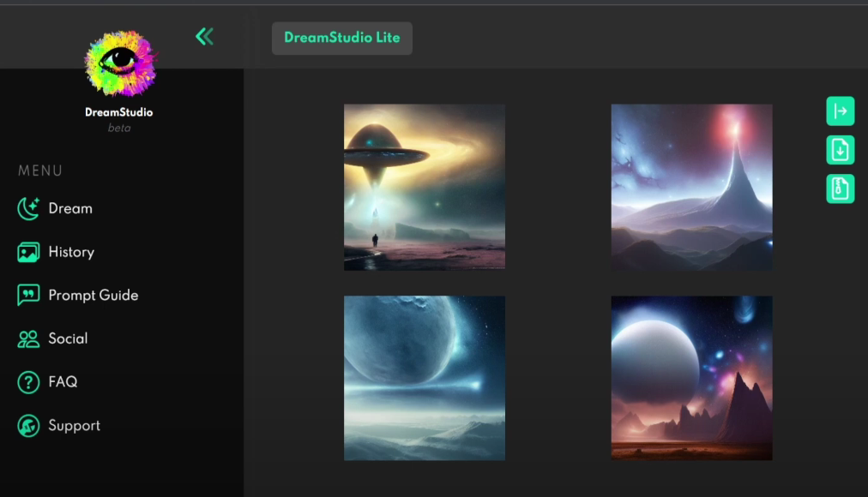Click the MENU heading text
The image size is (868, 497).
pyautogui.click(x=40, y=171)
